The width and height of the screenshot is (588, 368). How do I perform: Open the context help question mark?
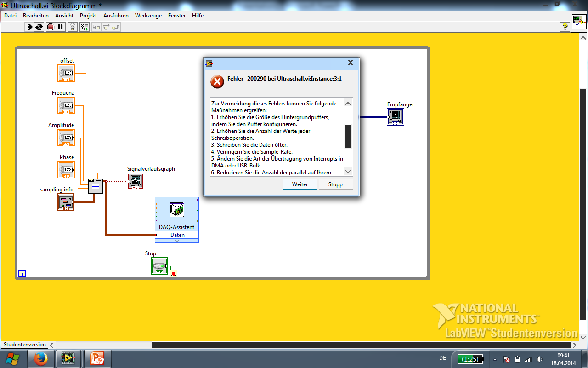pos(565,27)
